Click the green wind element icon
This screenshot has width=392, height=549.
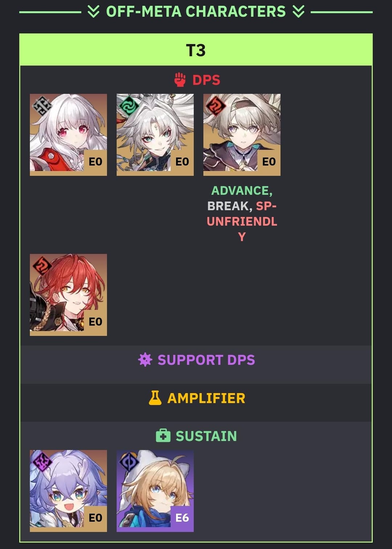[129, 106]
